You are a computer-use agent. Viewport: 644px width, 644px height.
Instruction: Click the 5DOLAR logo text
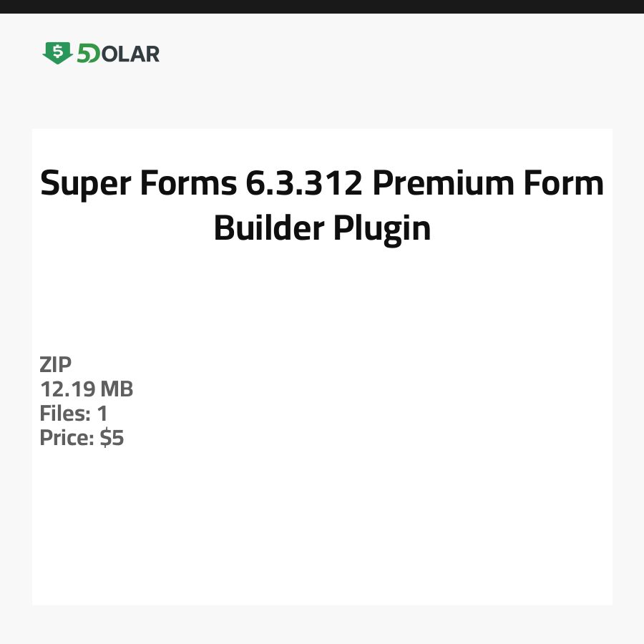click(118, 54)
